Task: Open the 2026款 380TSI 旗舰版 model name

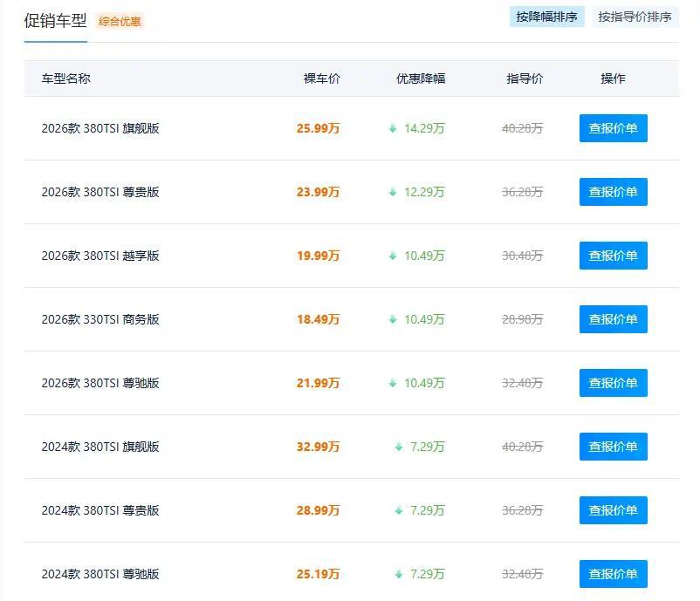Action: point(100,128)
